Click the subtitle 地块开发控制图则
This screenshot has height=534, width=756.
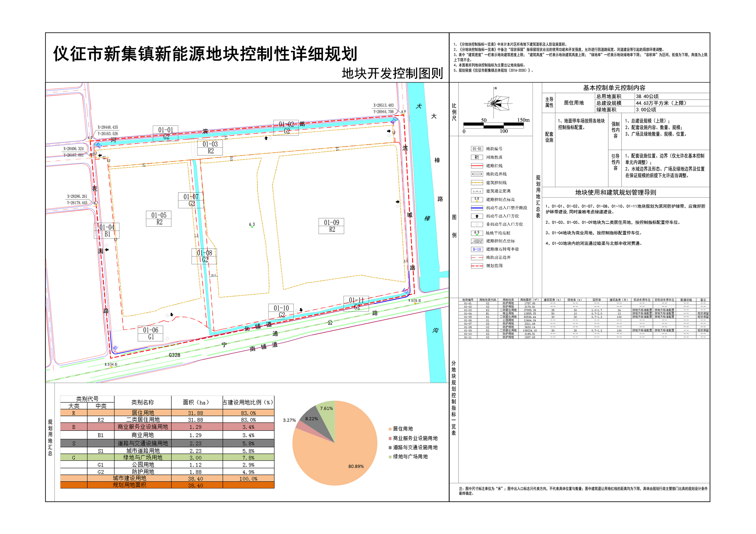(x=393, y=73)
